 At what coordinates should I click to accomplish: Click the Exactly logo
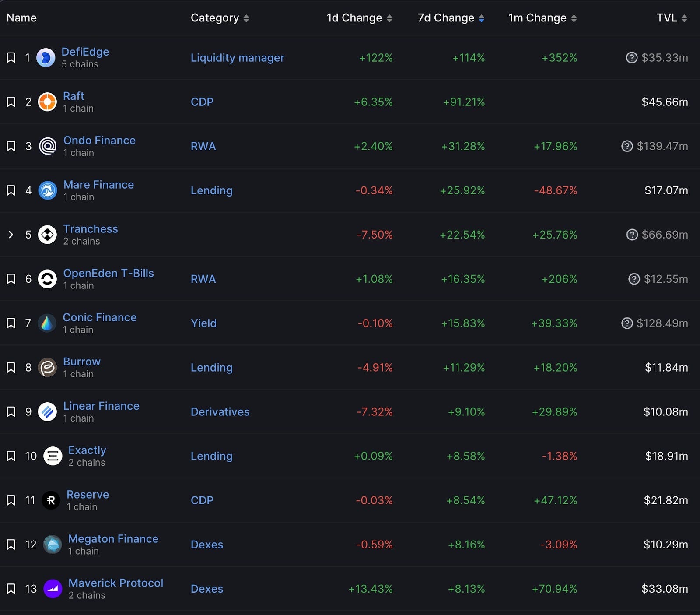coord(52,456)
